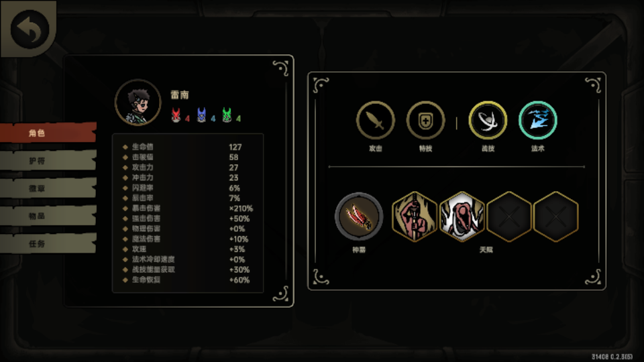Go back with the return arrow button
This screenshot has width=644, height=362.
coord(30,29)
